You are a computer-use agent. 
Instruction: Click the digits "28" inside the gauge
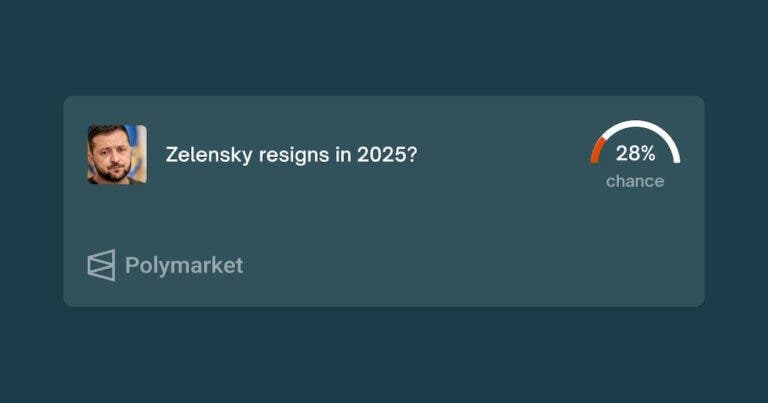[626, 154]
